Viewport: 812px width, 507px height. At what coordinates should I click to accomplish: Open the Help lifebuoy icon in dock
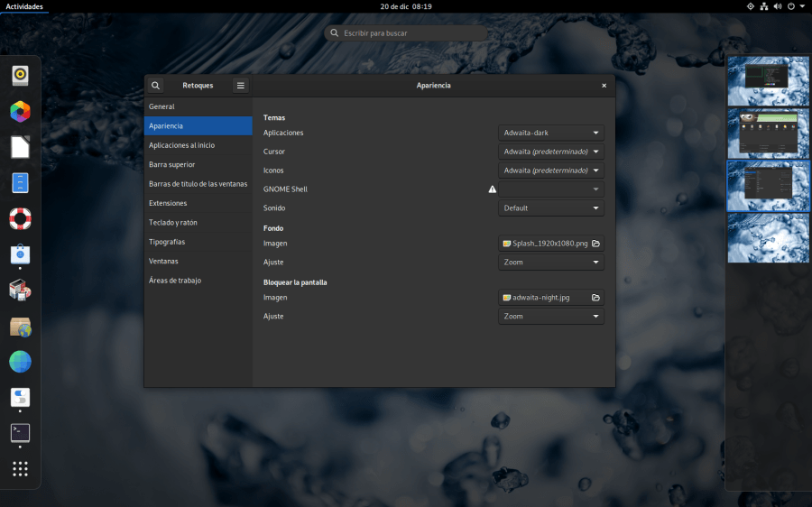(20, 218)
